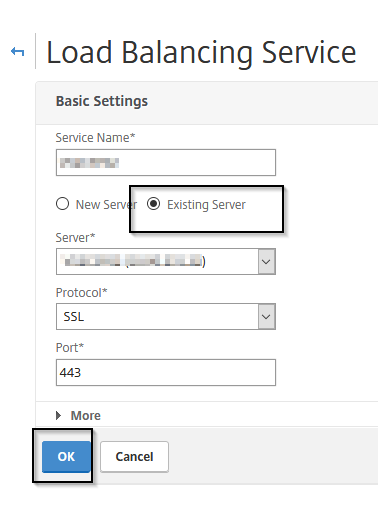
Task: Click the Basic Settings heading
Action: coord(102,101)
